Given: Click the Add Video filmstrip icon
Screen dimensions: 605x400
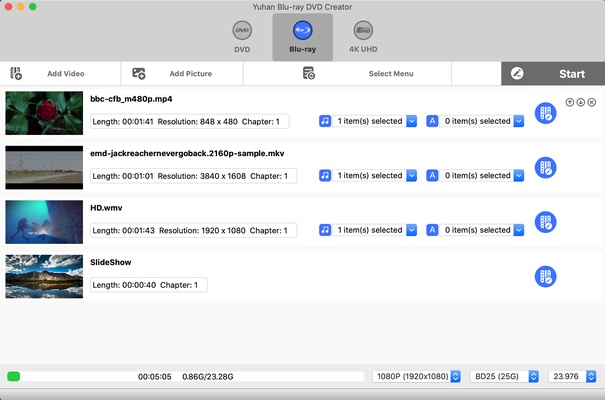Looking at the screenshot, I should point(16,73).
